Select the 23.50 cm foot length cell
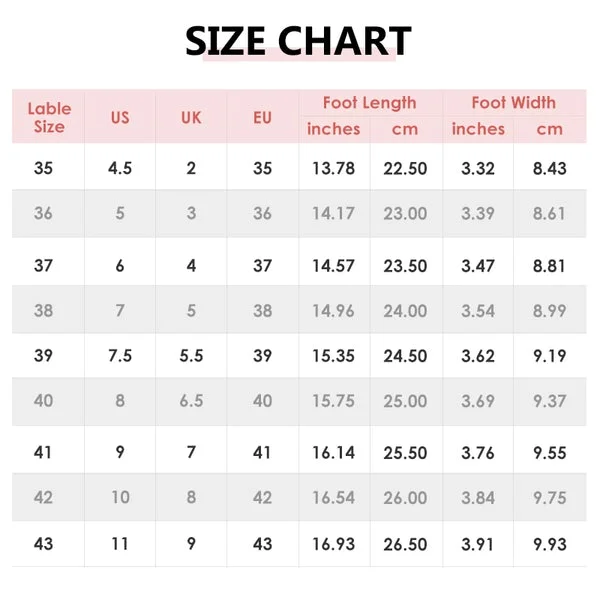Viewport: 600px width, 600px height. [405, 266]
